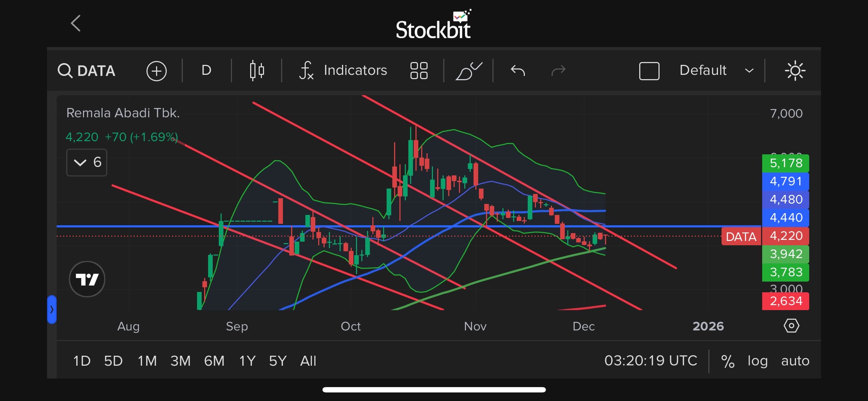868x401 pixels.
Task: Undo the last chart change
Action: click(x=518, y=71)
